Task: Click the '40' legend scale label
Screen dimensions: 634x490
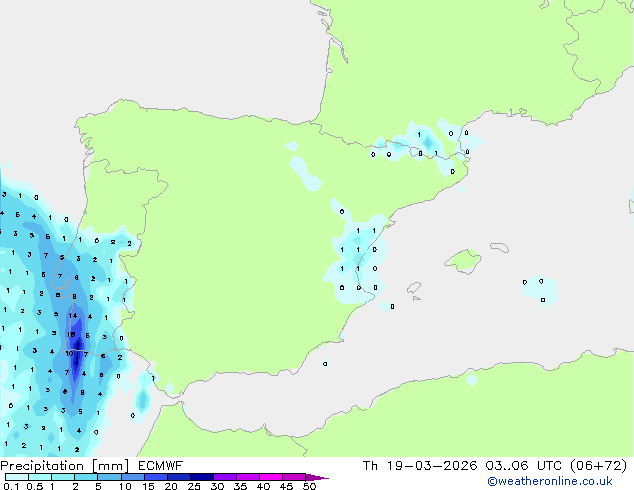Action: [263, 486]
